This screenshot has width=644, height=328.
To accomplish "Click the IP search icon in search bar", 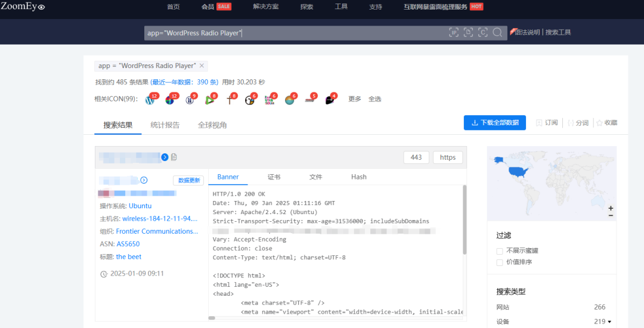I will click(x=453, y=33).
